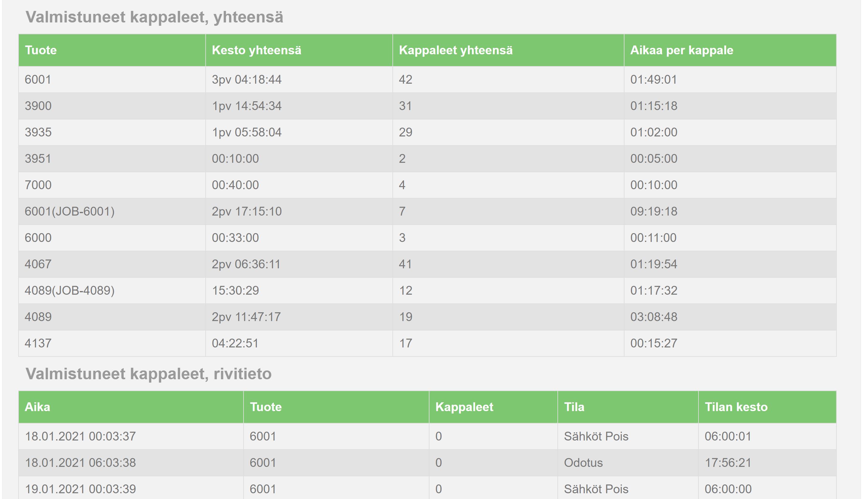Click the state duration 17:56:21 cell
The width and height of the screenshot is (868, 499).
728,463
